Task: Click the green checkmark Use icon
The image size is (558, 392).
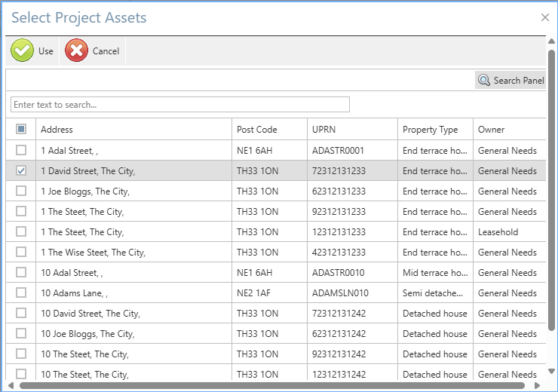Action: point(23,51)
